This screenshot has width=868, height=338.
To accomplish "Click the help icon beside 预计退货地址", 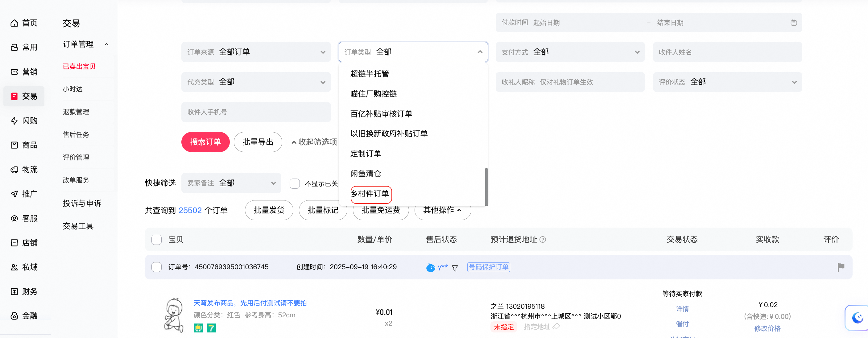I will pos(543,240).
